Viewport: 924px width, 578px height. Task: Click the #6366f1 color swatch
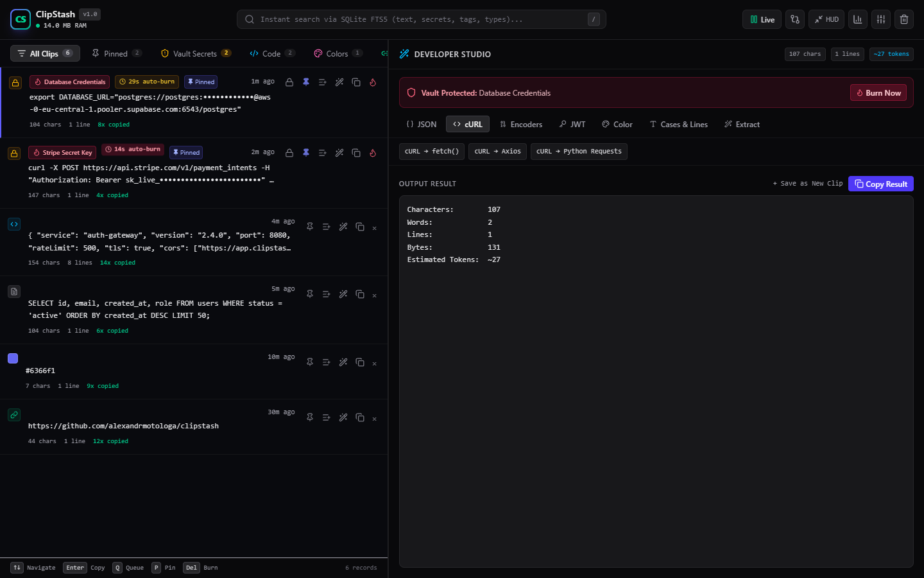pyautogui.click(x=13, y=358)
